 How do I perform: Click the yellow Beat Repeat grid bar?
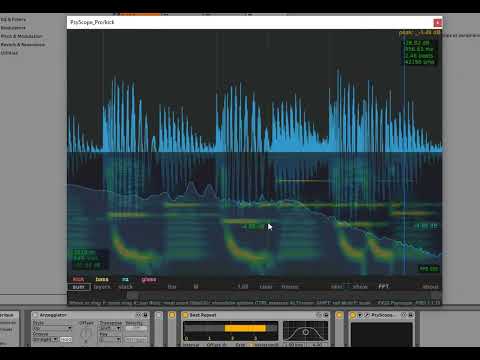click(245, 328)
